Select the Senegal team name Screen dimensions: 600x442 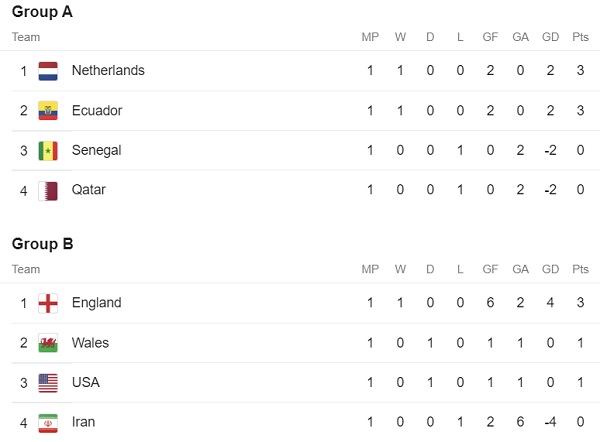(96, 150)
